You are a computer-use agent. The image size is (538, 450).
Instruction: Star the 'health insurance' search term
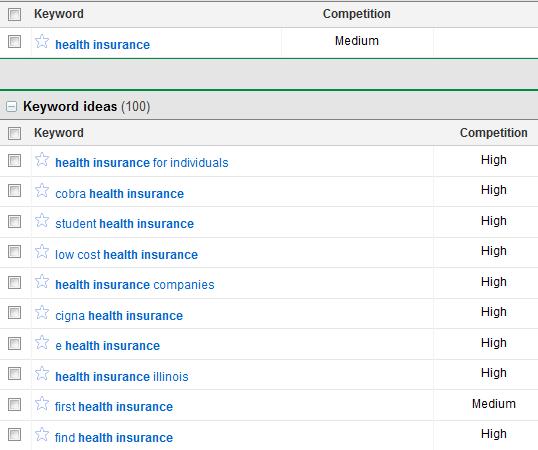click(x=42, y=42)
